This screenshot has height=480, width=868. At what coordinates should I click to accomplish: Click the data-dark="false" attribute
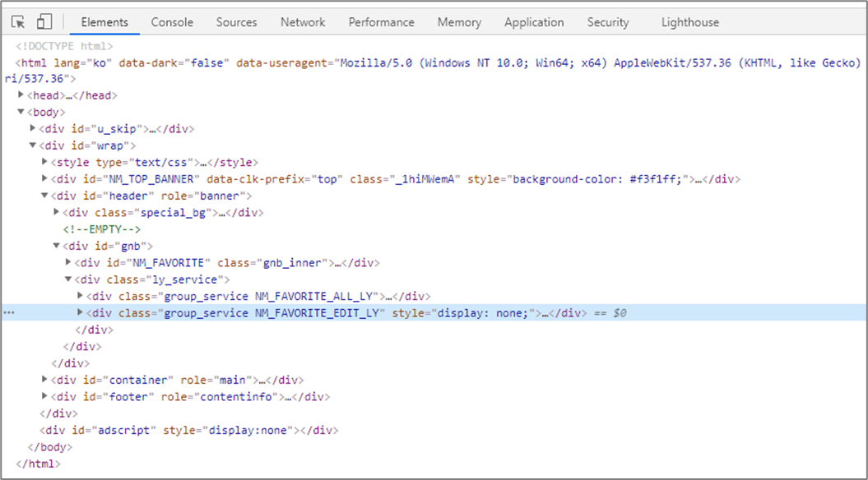coord(174,62)
